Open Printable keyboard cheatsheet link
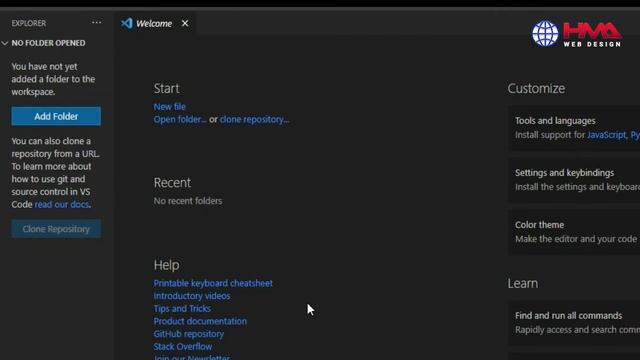Image resolution: width=640 pixels, height=360 pixels. pyautogui.click(x=213, y=283)
